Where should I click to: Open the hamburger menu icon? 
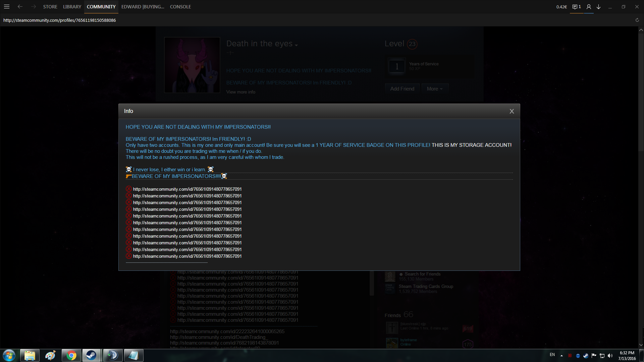coord(7,7)
